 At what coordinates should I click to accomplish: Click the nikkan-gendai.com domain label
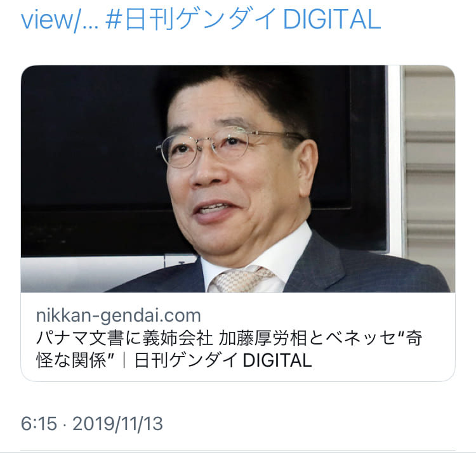(x=119, y=315)
